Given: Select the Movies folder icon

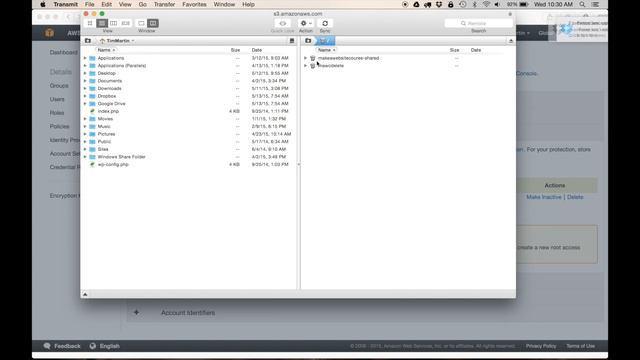Looking at the screenshot, I should coord(92,119).
